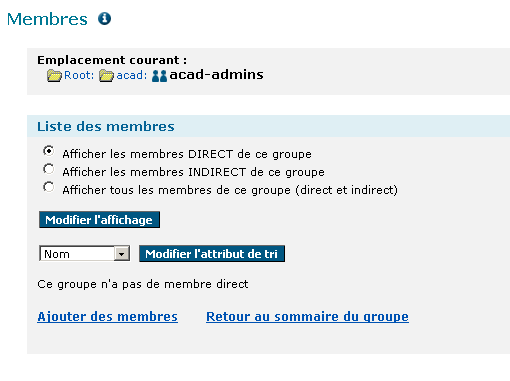
Task: Open the acad breadcrumb link
Action: (x=131, y=75)
